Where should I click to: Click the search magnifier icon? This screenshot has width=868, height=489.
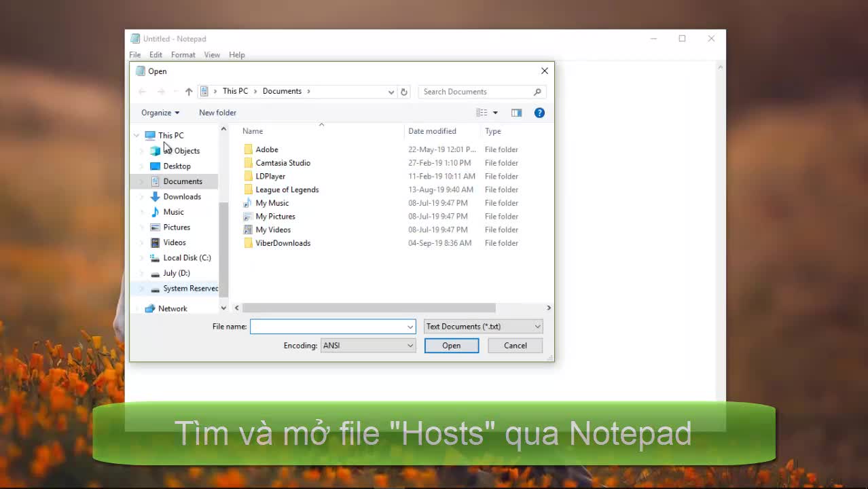[x=537, y=92]
